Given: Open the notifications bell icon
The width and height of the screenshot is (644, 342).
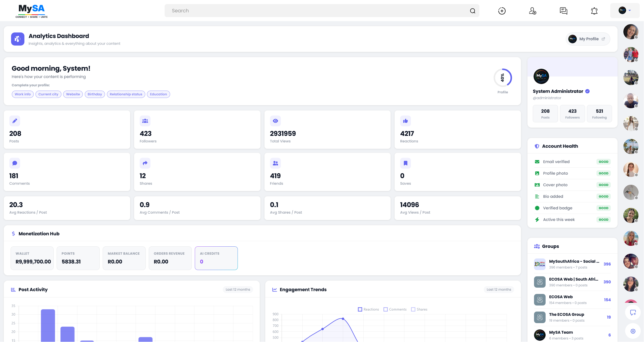Looking at the screenshot, I should pyautogui.click(x=594, y=11).
